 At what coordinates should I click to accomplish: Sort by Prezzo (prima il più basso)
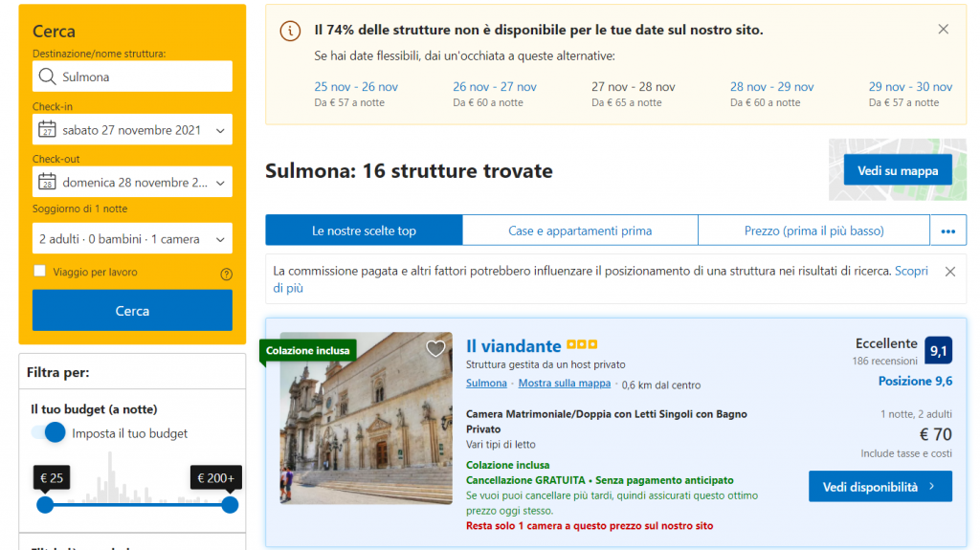coord(813,231)
